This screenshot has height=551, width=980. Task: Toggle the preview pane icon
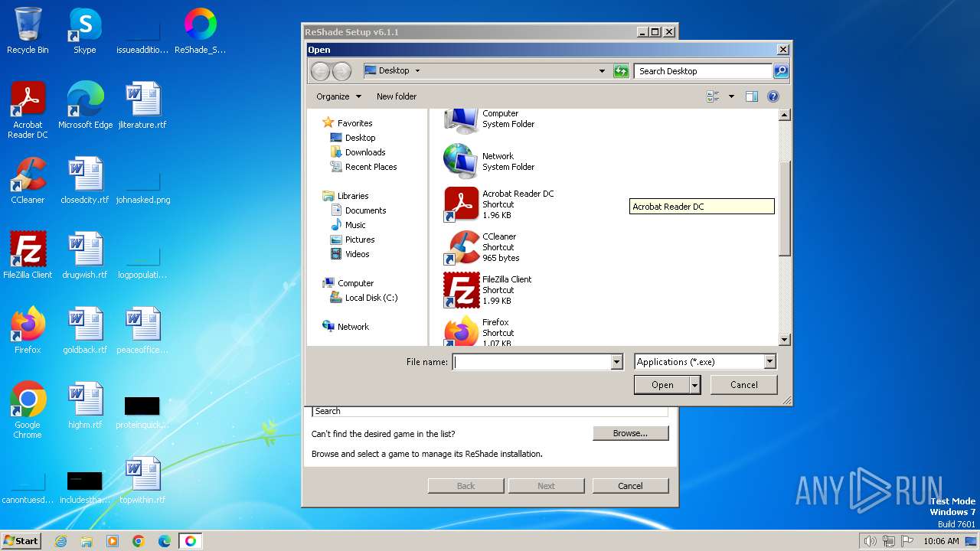click(x=751, y=96)
